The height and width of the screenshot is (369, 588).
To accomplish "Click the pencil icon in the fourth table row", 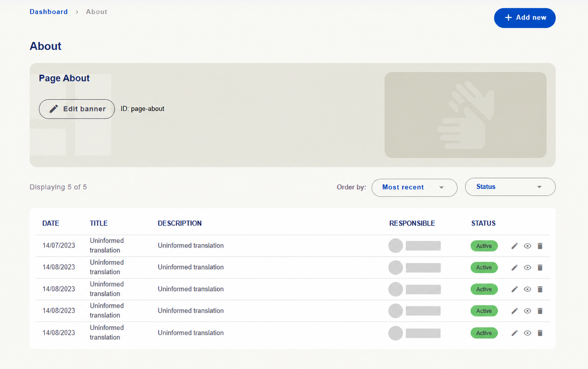I will (514, 311).
